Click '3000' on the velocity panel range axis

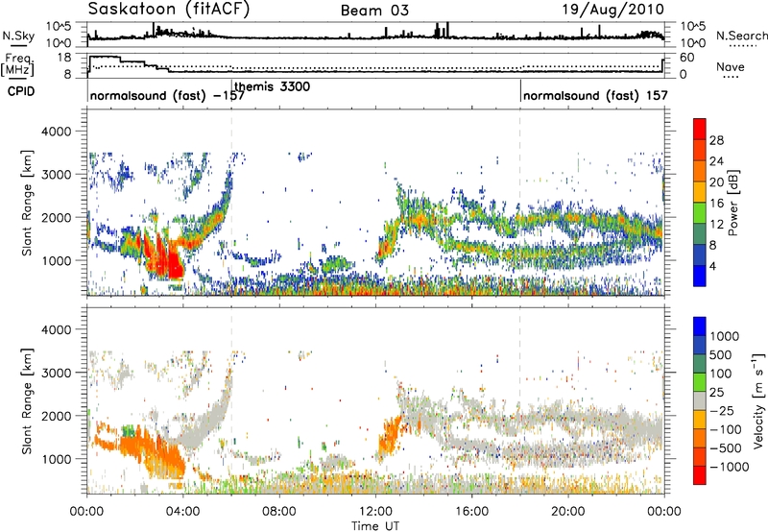coord(56,373)
